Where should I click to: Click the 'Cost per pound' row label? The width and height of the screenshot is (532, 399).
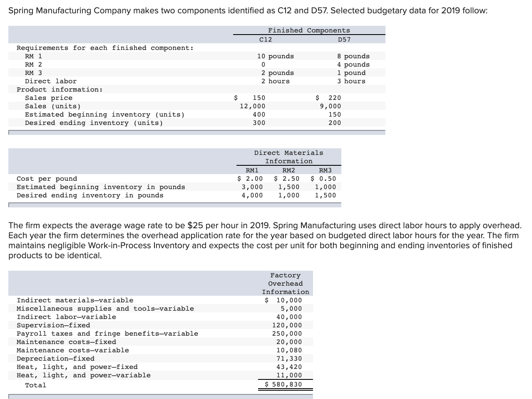click(47, 179)
